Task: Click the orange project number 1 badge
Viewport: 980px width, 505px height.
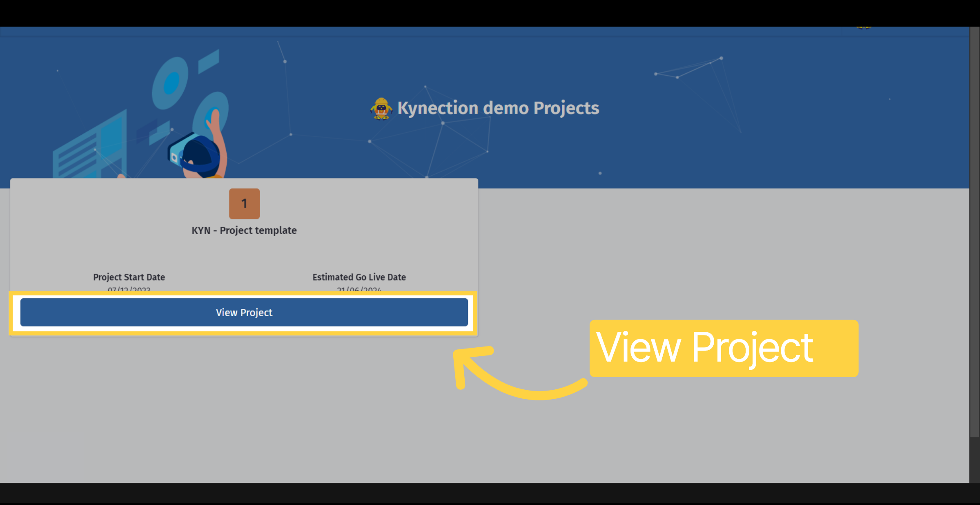Action: click(244, 203)
